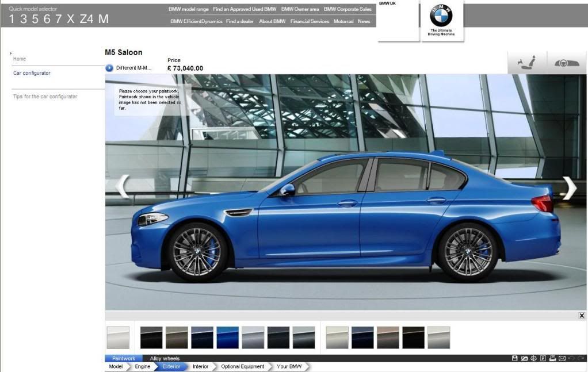Image resolution: width=588 pixels, height=372 pixels.
Task: Open Financial Services link
Action: tap(310, 21)
